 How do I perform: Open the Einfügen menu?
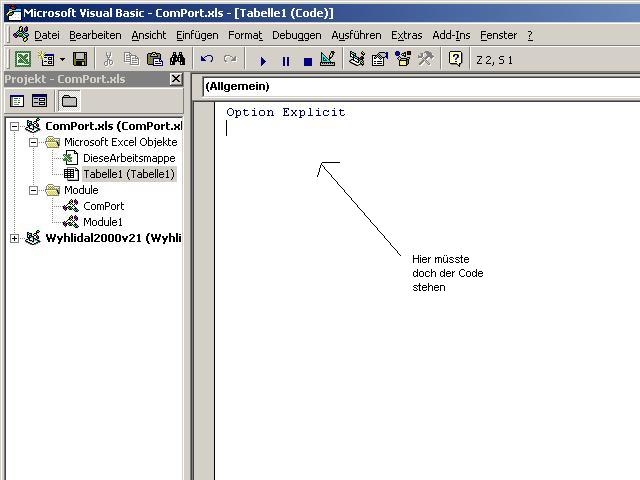point(197,36)
